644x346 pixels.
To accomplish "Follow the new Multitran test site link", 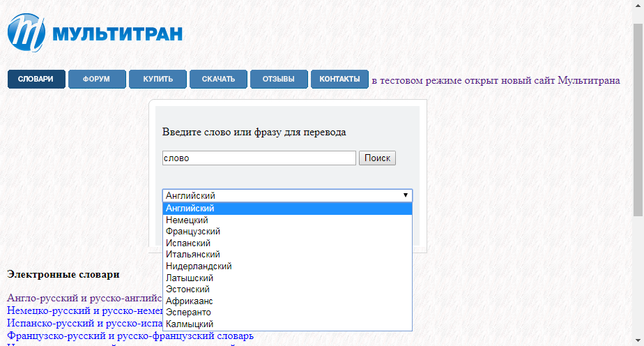I will pyautogui.click(x=496, y=80).
